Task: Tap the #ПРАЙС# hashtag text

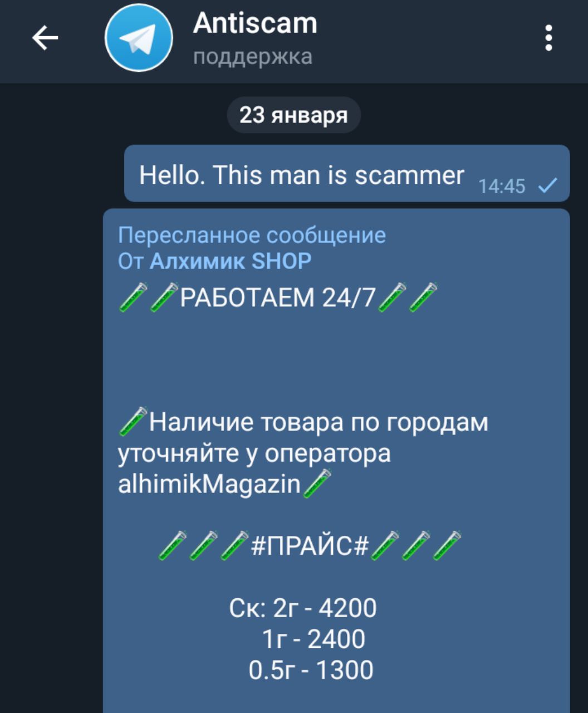Action: 310,545
